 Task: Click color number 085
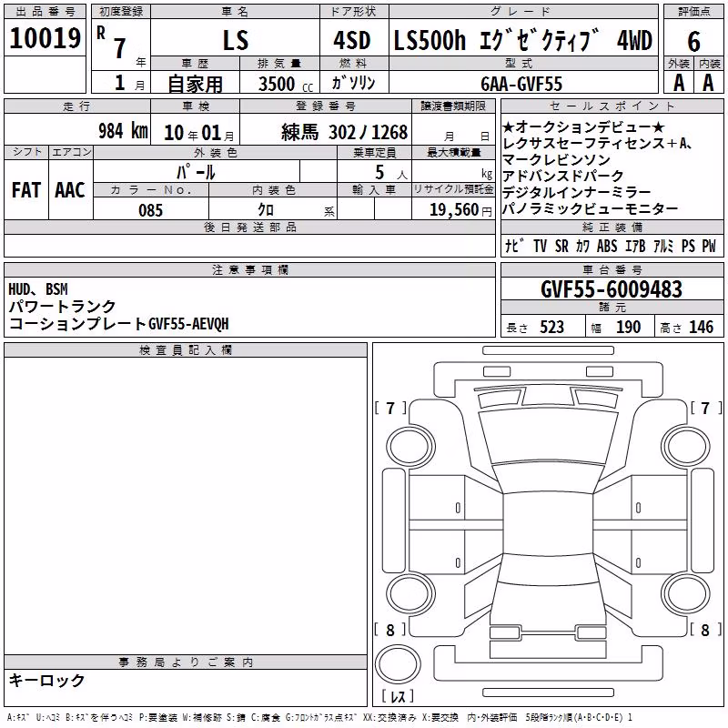(151, 210)
